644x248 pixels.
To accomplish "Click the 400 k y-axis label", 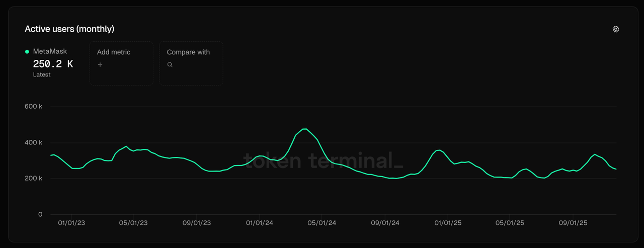I will coord(33,142).
